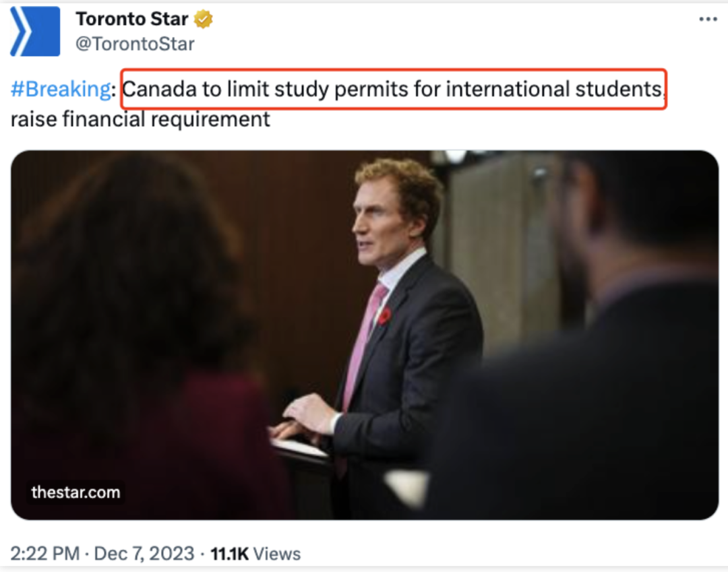Click the Toronto Star display name

coord(131,20)
